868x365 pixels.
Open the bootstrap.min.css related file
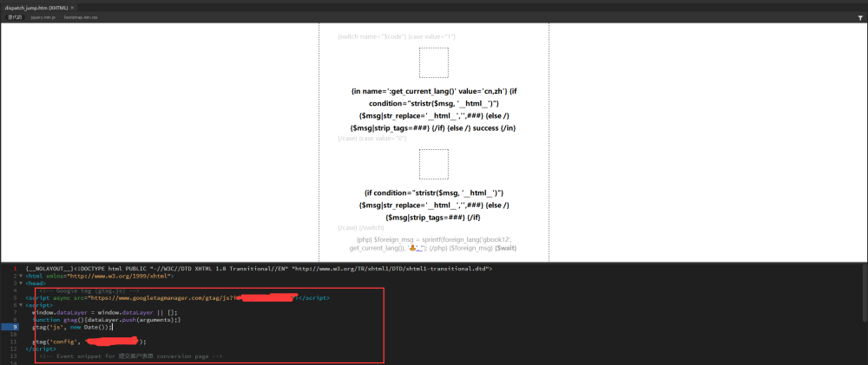pos(81,17)
